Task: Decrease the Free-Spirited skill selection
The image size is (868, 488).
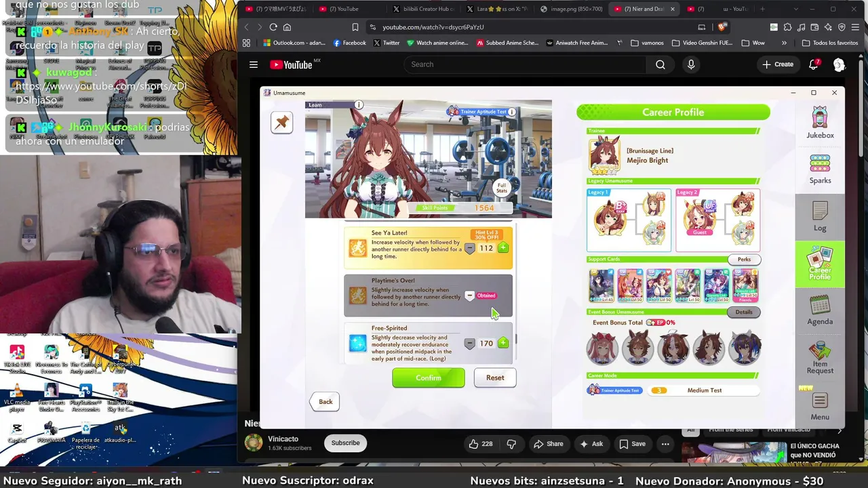Action: (x=469, y=344)
